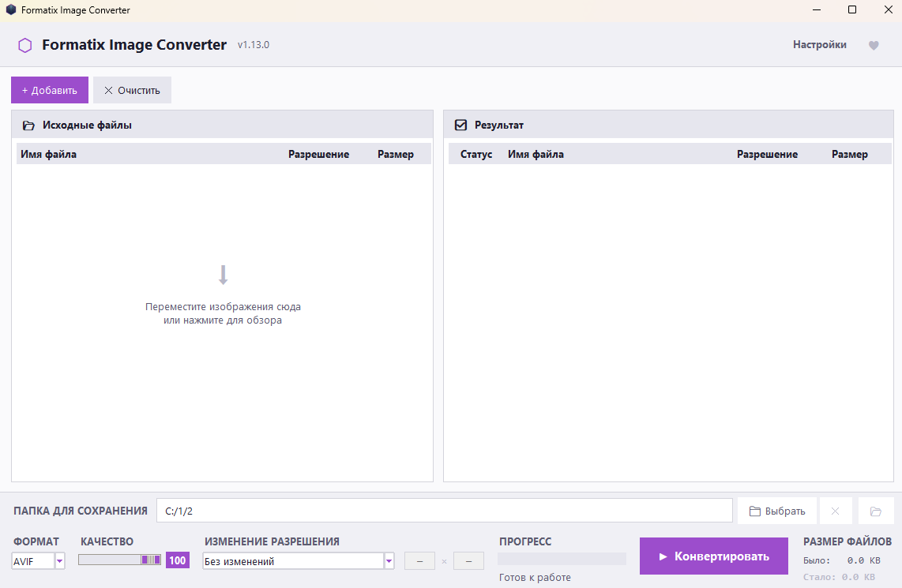
Task: Click the Готов к работе status text
Action: click(x=535, y=577)
